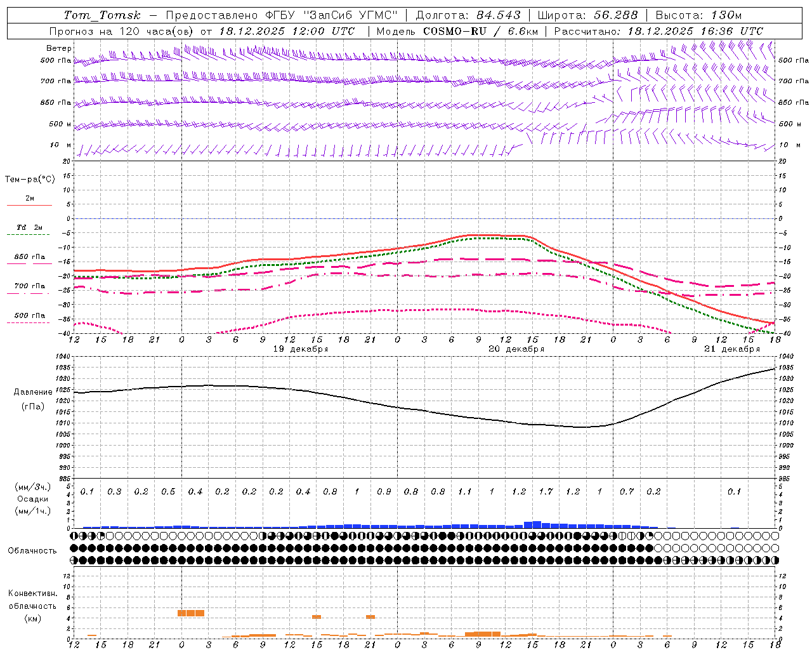Click the '0.5' precipitation value

click(168, 492)
